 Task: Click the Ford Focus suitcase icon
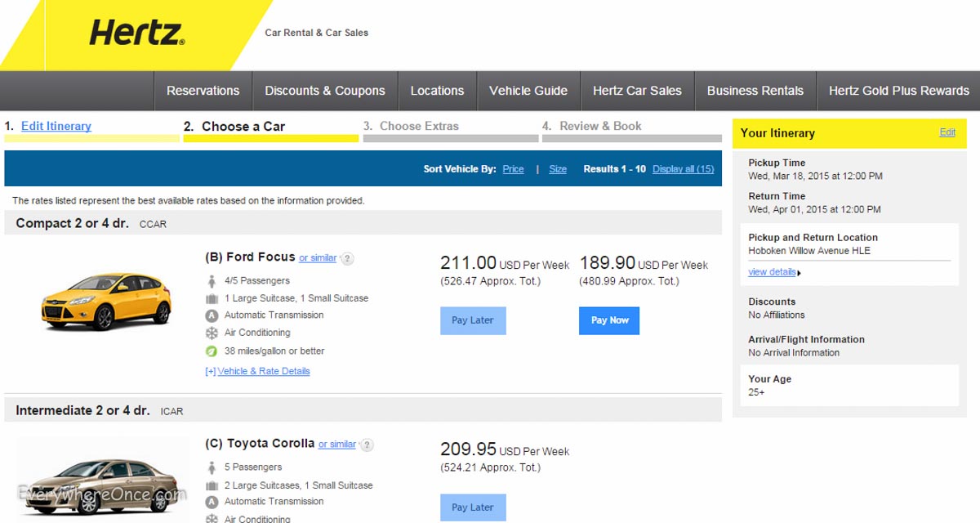pos(212,298)
